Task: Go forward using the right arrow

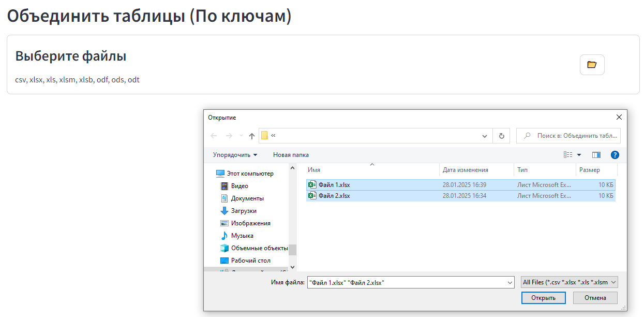Action: pyautogui.click(x=229, y=136)
